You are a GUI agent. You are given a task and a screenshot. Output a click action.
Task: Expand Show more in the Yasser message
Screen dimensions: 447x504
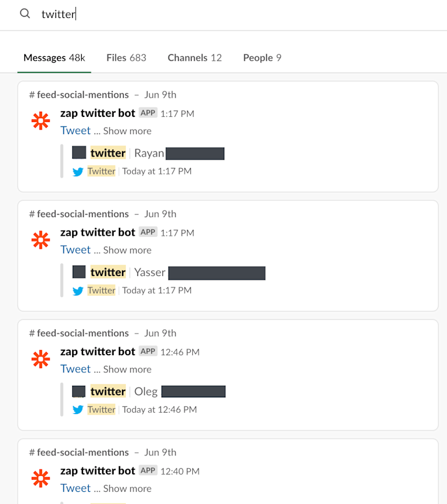pyautogui.click(x=127, y=250)
